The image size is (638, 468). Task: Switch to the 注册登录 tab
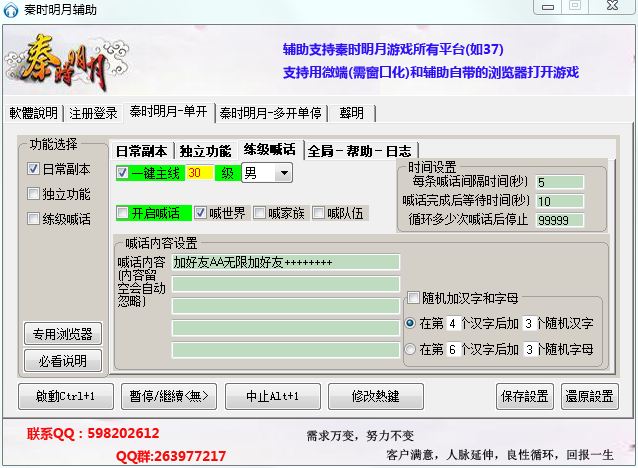tap(93, 113)
